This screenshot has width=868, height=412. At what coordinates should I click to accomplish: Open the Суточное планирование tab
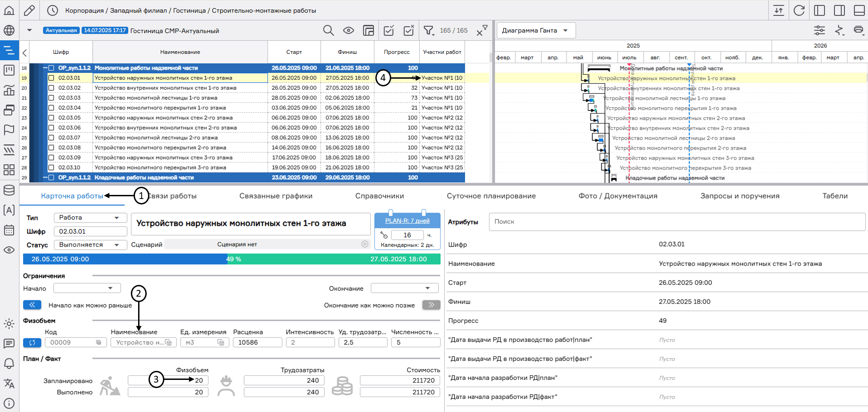pyautogui.click(x=491, y=196)
